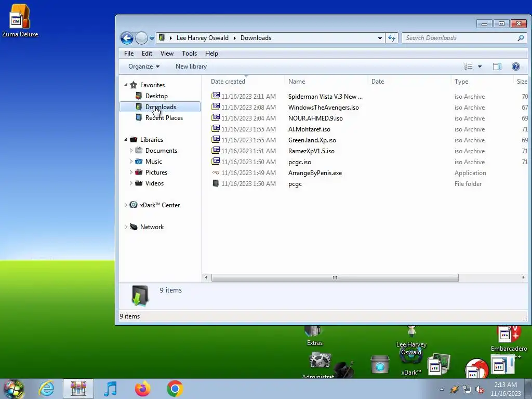Expand the Music library node
Screen dimensions: 532x399
[x=131, y=161]
